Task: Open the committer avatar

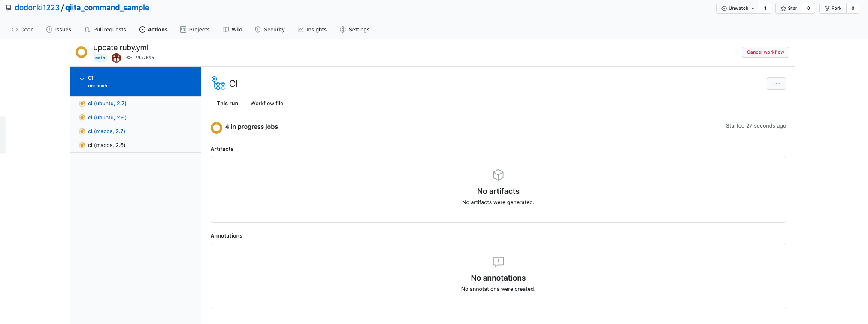Action: (x=116, y=58)
